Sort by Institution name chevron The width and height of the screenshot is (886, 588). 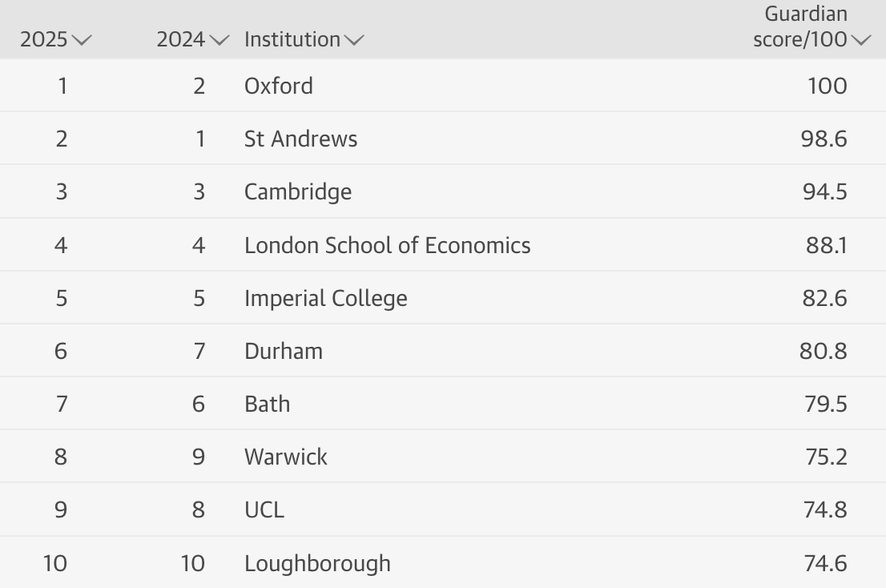[x=354, y=40]
